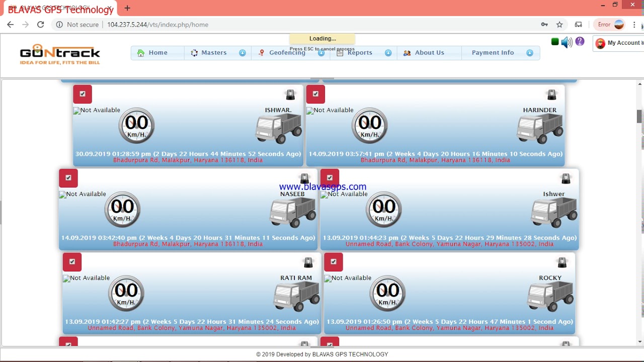
Task: Click the scrollbar up arrow
Action: pyautogui.click(x=640, y=83)
